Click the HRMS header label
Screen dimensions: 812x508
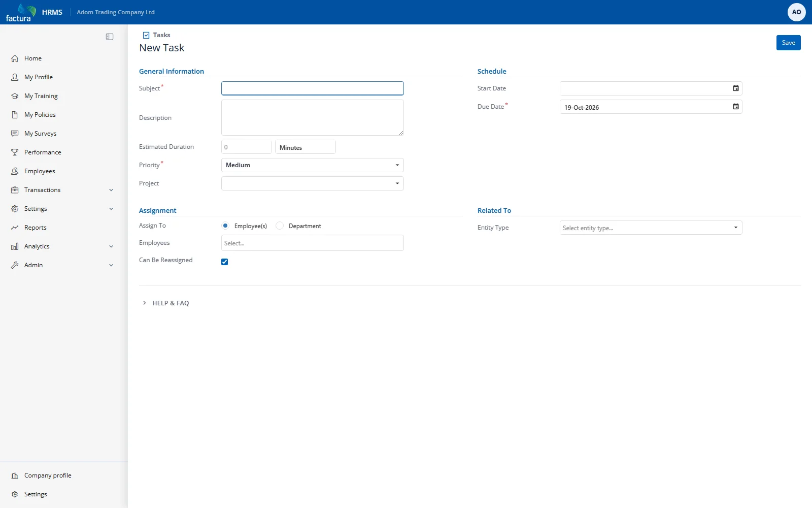[x=52, y=12]
